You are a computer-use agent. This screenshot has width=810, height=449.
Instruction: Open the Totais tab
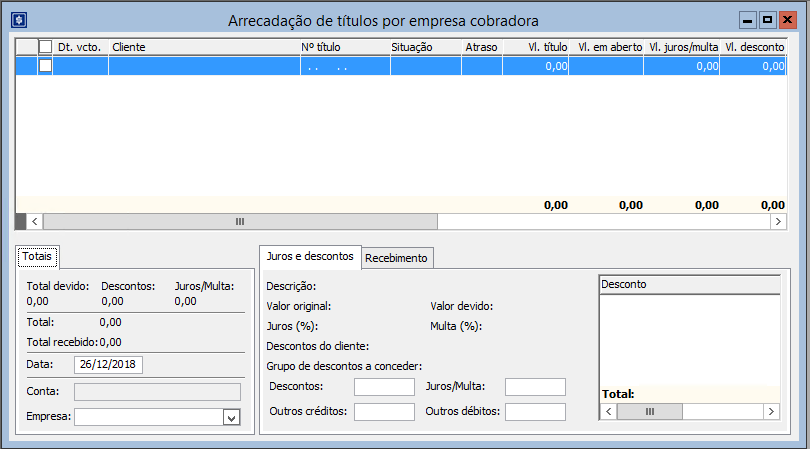coord(39,256)
